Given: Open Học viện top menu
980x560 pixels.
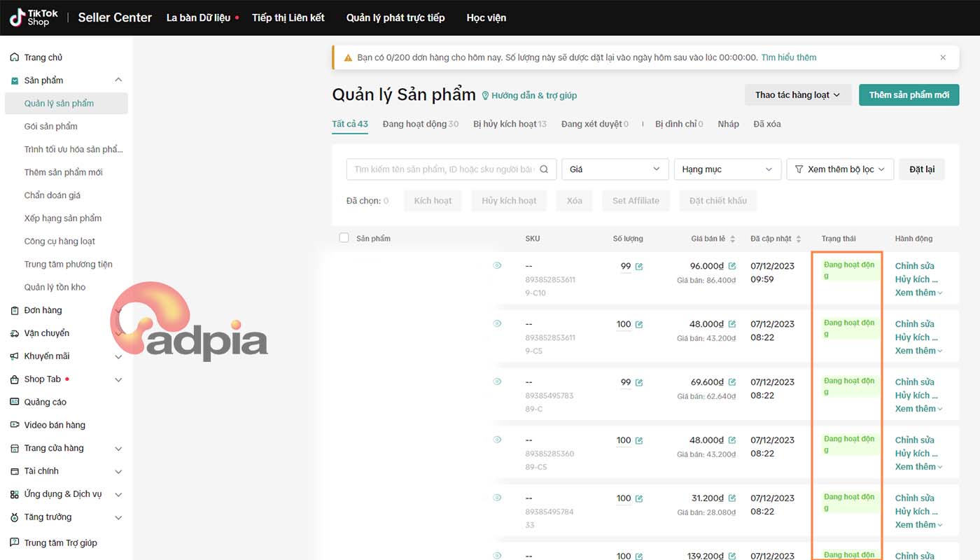Looking at the screenshot, I should click(486, 17).
